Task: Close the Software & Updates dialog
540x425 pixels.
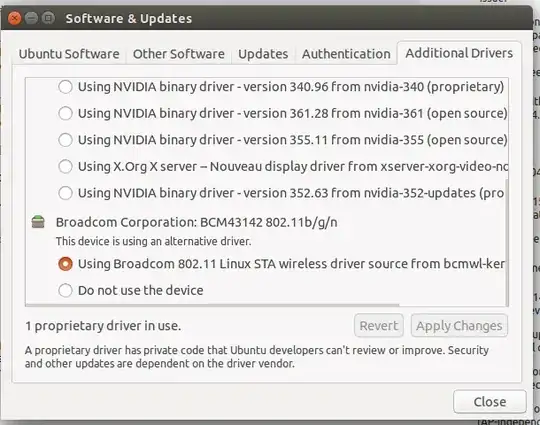Action: 490,402
